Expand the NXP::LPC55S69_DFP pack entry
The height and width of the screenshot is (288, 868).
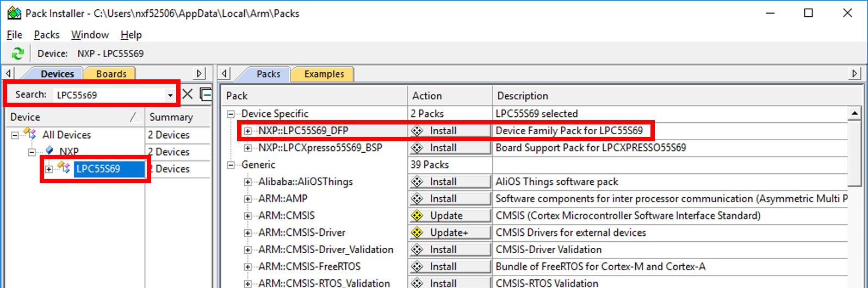click(248, 131)
